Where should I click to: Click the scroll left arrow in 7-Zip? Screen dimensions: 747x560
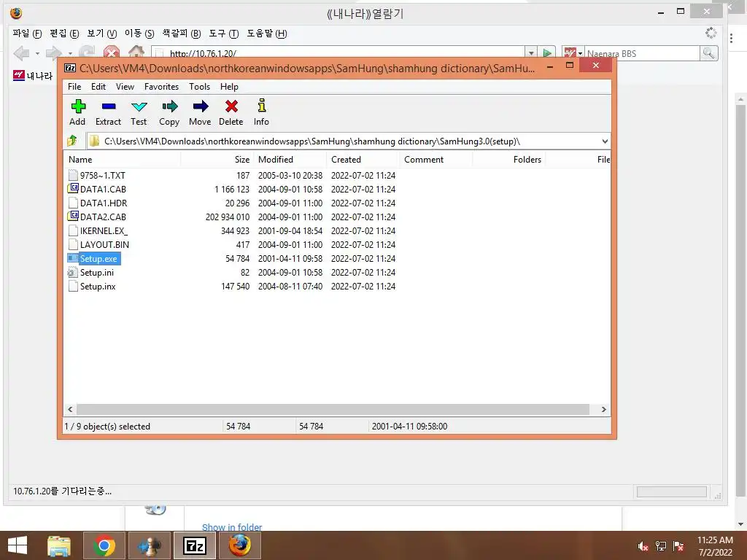(x=70, y=410)
